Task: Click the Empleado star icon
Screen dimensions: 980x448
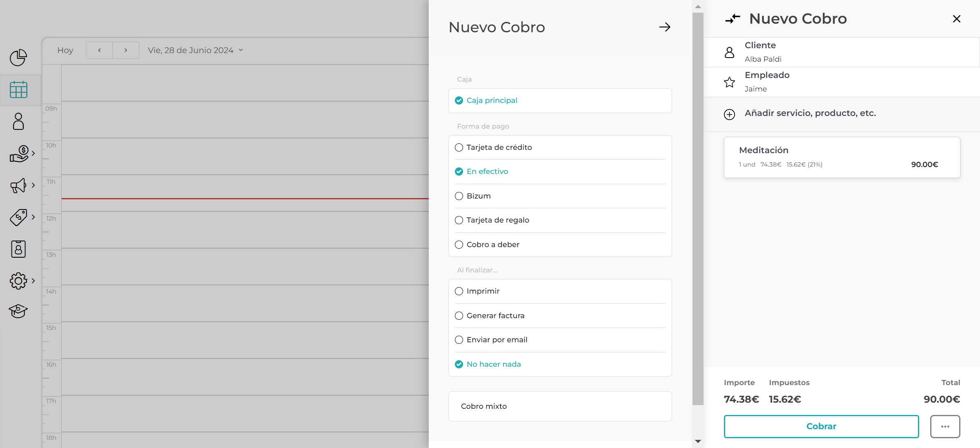Action: pos(730,82)
